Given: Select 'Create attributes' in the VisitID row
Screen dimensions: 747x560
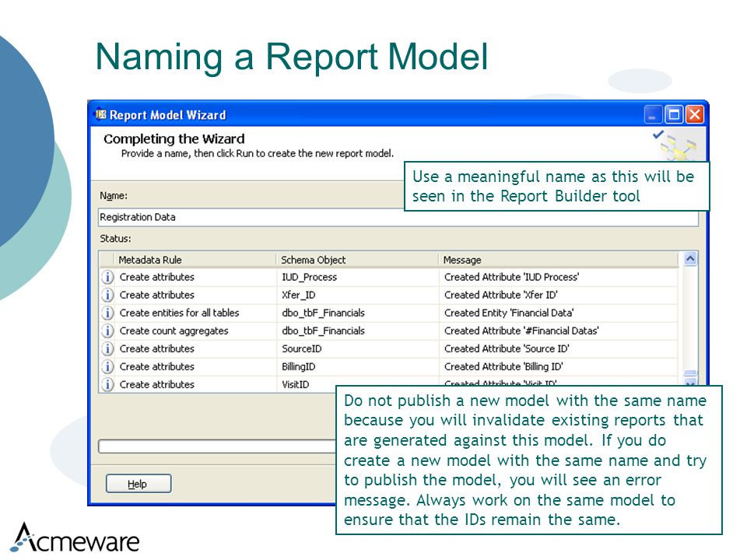Looking at the screenshot, I should coord(156,384).
